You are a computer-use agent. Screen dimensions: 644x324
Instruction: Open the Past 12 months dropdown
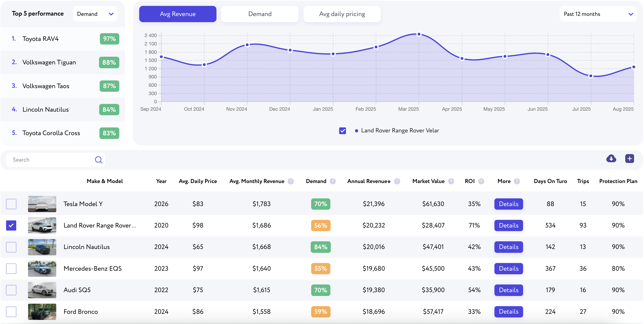[598, 14]
